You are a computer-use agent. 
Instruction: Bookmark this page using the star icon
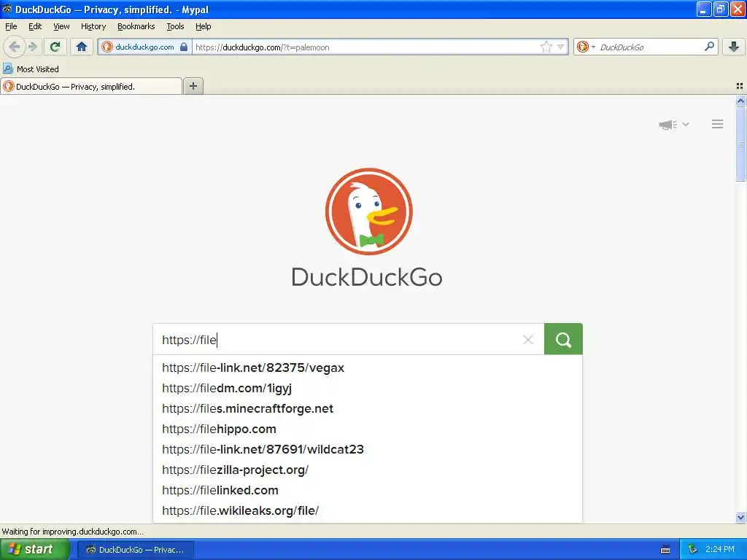546,47
